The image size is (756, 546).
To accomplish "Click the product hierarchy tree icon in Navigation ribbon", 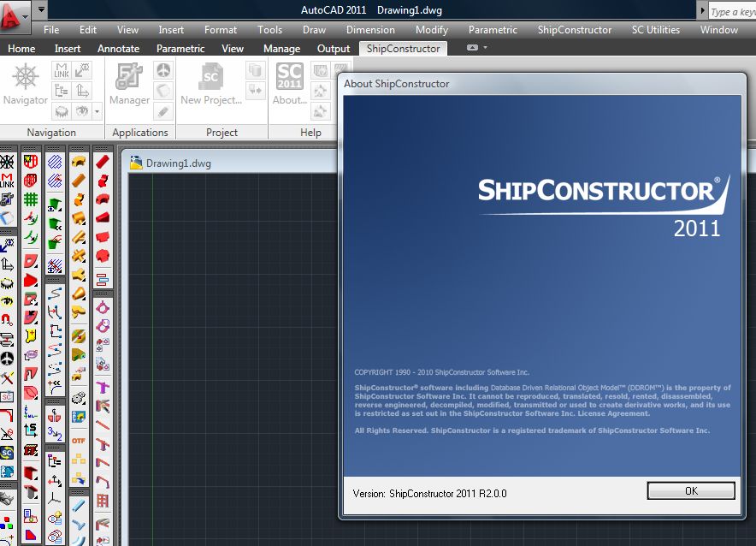I will [62, 92].
